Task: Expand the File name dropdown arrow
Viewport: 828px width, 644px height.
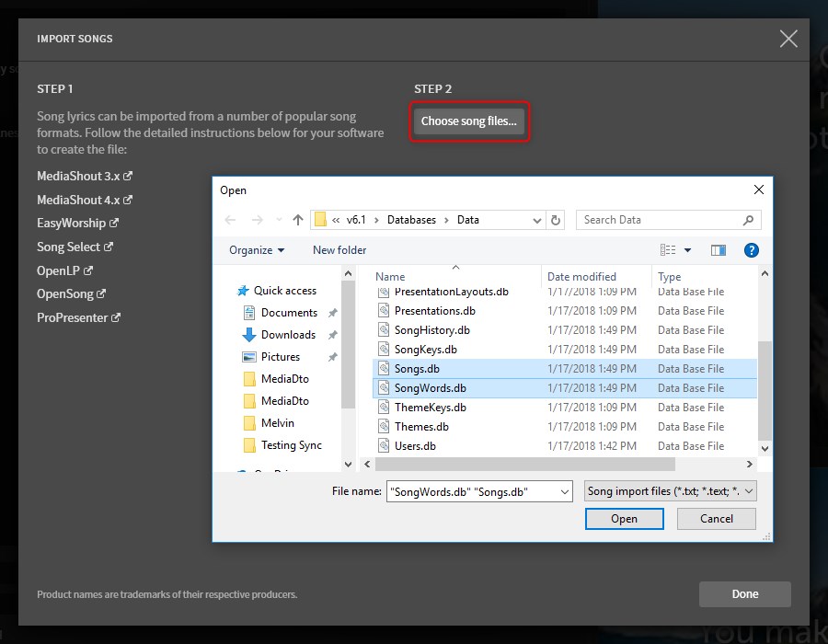Action: (565, 492)
